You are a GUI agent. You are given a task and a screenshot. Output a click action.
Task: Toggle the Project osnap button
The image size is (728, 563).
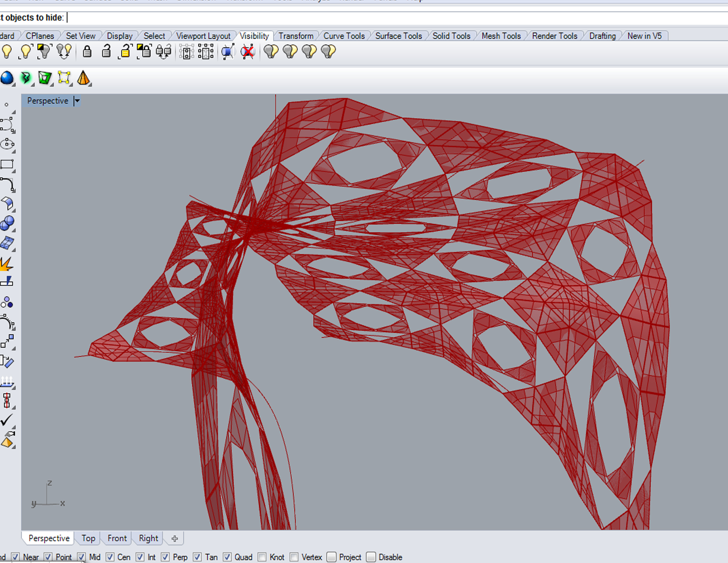tap(331, 557)
